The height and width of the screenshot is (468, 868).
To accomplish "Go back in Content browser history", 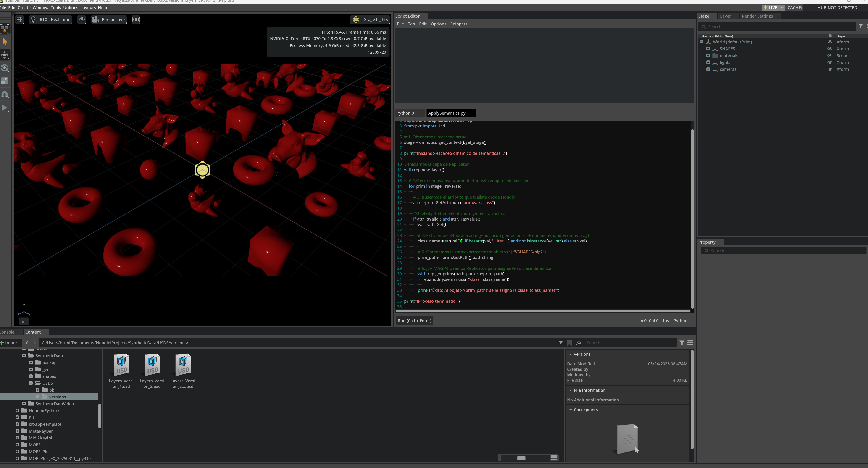I will [27, 343].
